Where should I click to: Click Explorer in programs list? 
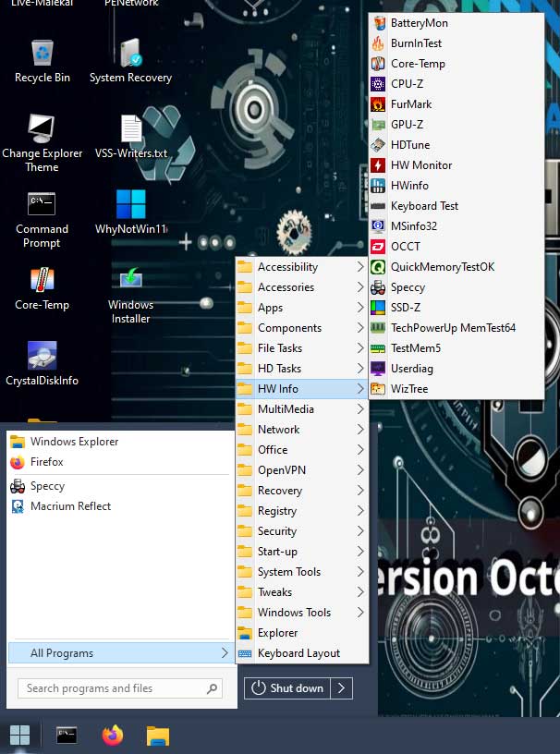[302, 633]
